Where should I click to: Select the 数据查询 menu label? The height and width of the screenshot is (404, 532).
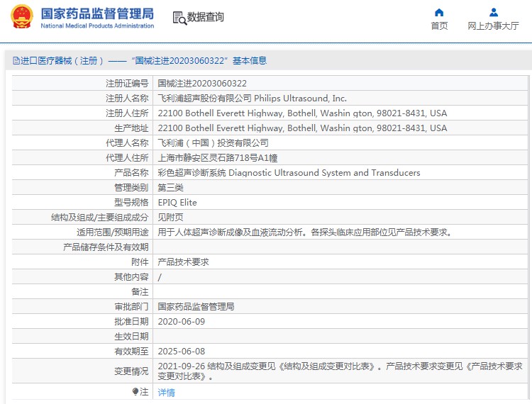205,16
